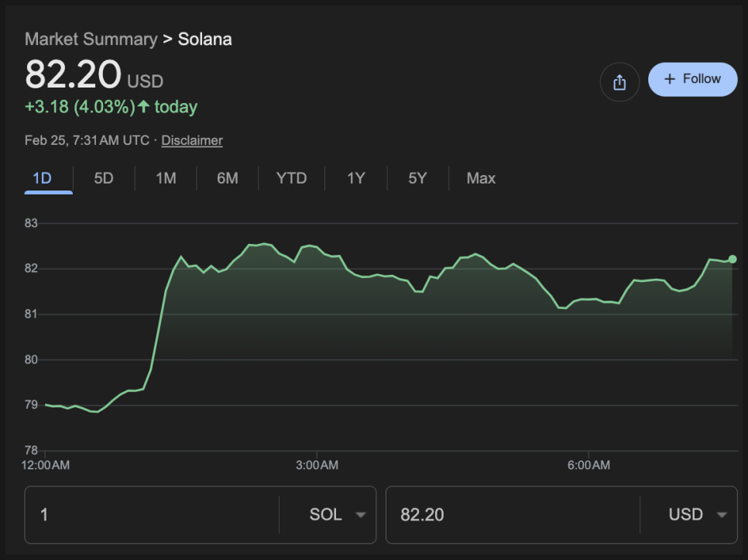This screenshot has height=560, width=748.
Task: Switch to the 5D chart tab
Action: tap(104, 178)
